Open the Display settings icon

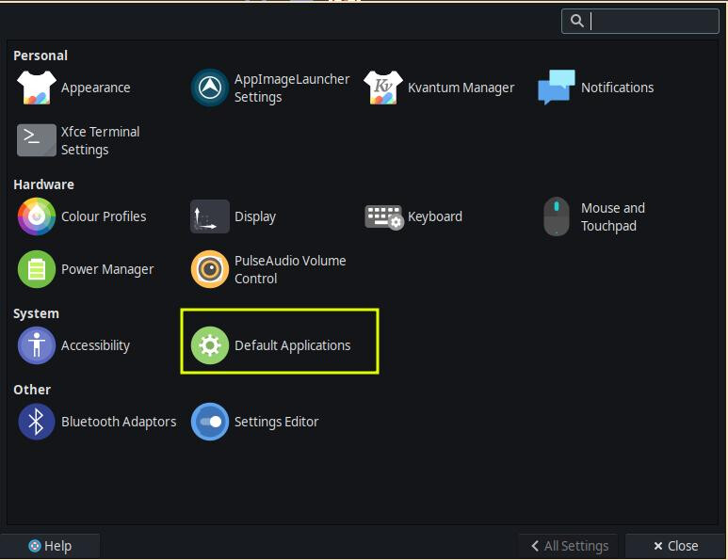click(210, 216)
